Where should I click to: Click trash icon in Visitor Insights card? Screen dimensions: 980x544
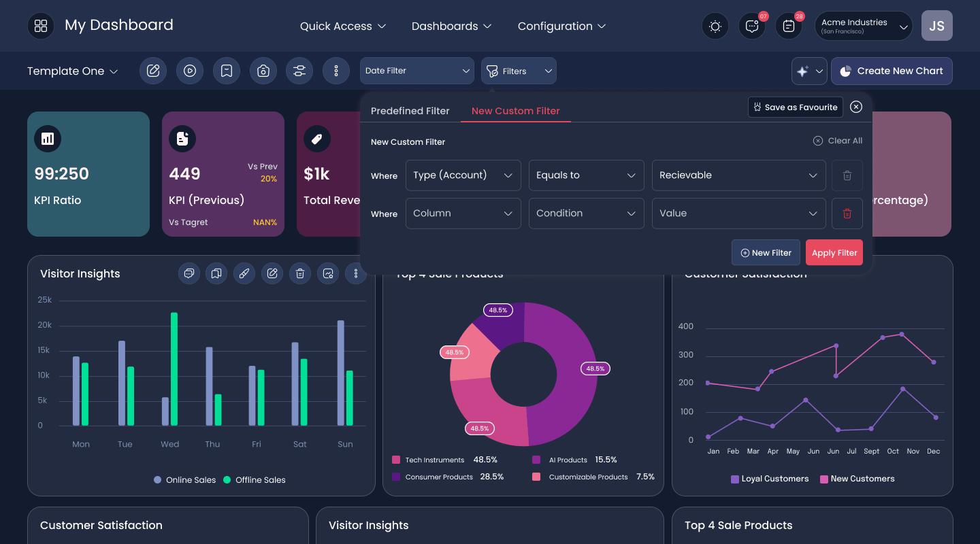(x=300, y=273)
